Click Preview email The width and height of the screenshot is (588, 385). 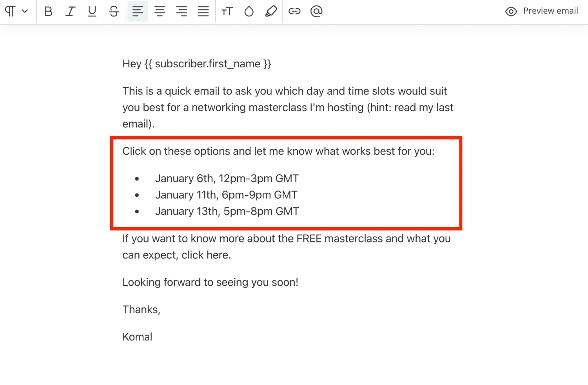(x=550, y=11)
